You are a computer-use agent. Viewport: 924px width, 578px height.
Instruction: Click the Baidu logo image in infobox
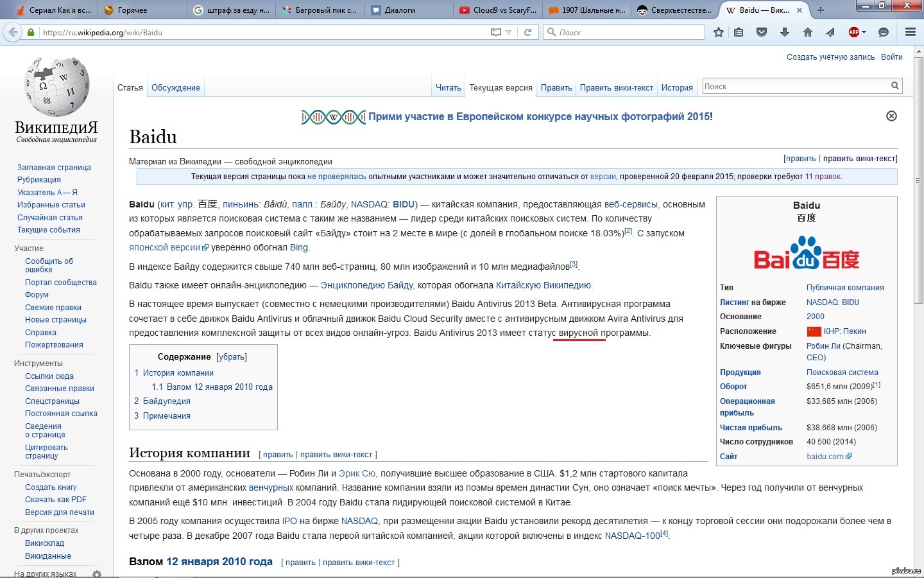[x=807, y=253]
